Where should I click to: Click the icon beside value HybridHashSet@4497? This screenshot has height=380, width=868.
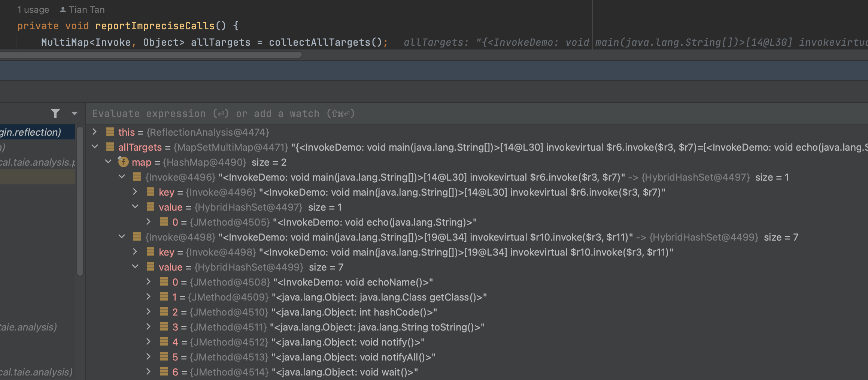[x=151, y=206]
